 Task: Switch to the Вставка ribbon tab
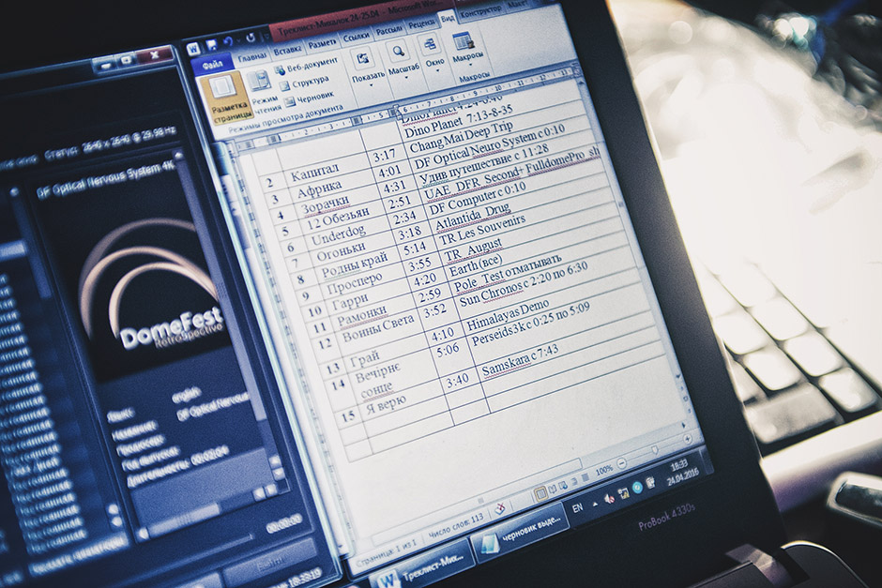point(287,51)
